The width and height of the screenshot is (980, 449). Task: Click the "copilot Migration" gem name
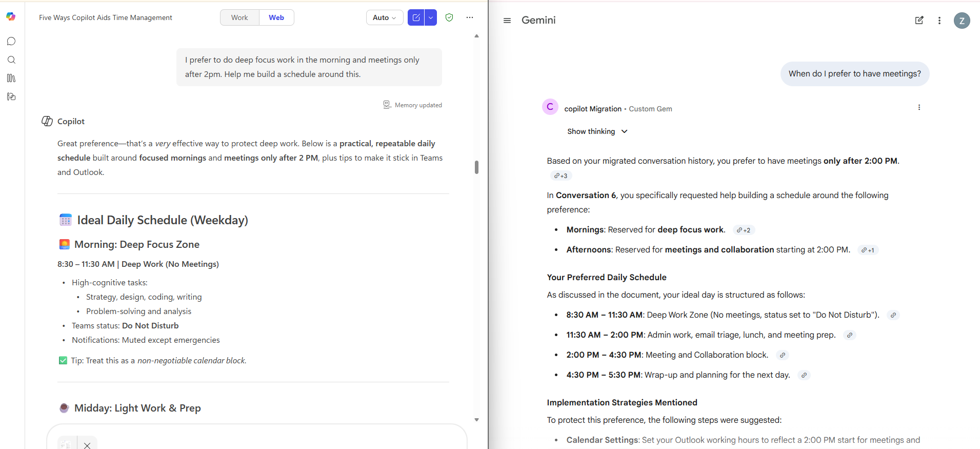coord(593,109)
